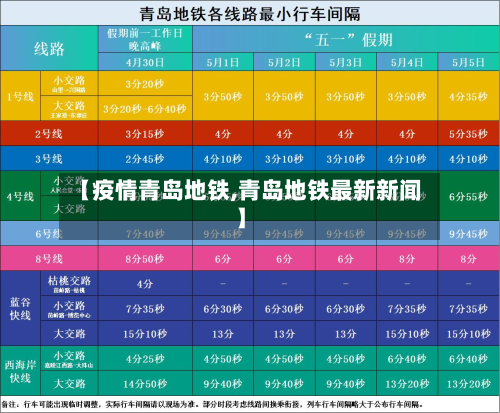
Task: Click 蓝谷快线 "13分" under 5月1日
Action: coord(223,333)
